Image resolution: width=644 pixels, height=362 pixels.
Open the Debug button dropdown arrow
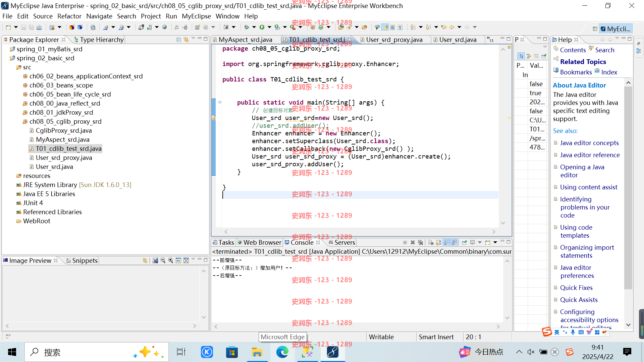[x=254, y=27]
